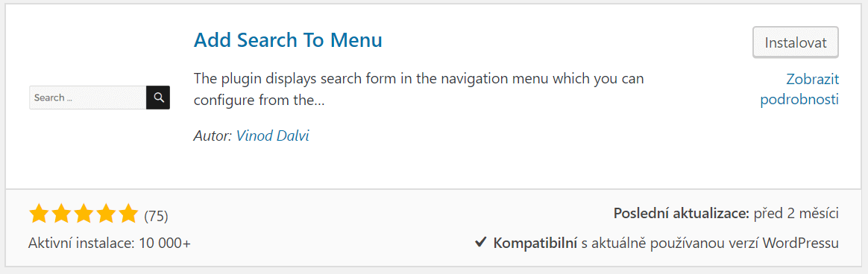Click the plugin description paragraph
This screenshot has width=868, height=274.
click(419, 89)
